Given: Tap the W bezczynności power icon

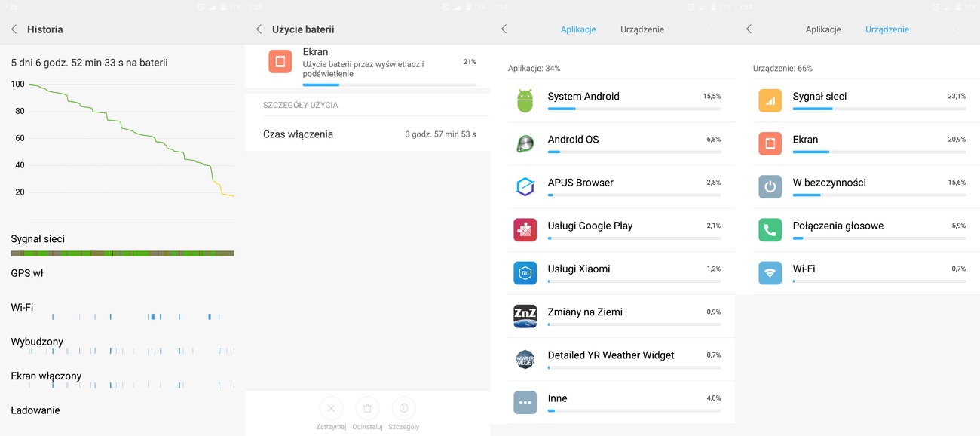Looking at the screenshot, I should click(770, 187).
